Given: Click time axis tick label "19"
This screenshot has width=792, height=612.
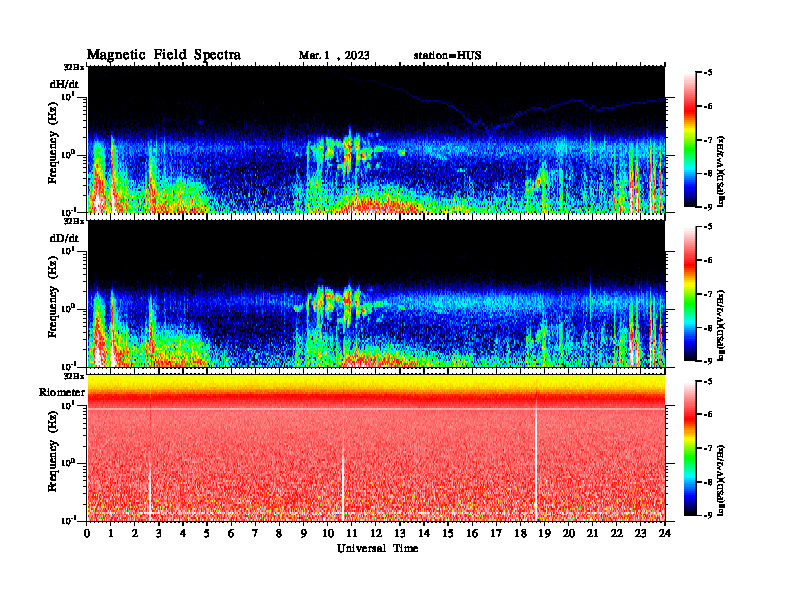Looking at the screenshot, I should (x=544, y=534).
